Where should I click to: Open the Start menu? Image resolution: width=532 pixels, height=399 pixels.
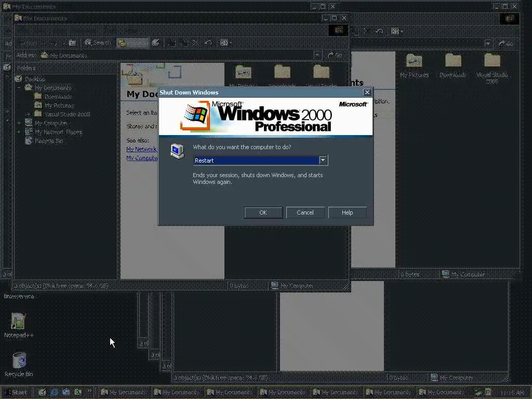15,392
